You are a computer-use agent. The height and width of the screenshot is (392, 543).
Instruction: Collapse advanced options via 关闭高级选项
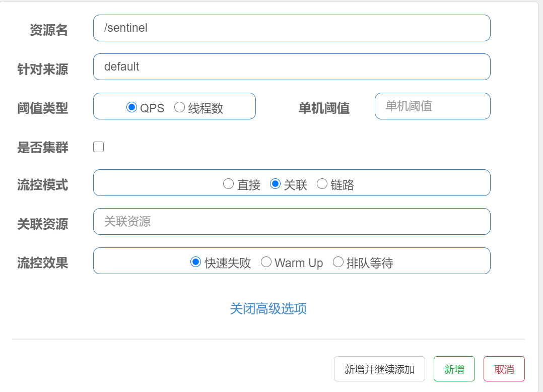coord(268,308)
